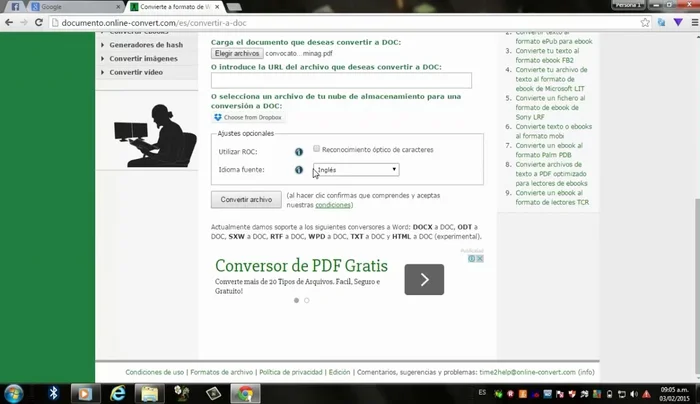Expand the Generadores de hash menu
The width and height of the screenshot is (700, 404).
146,45
